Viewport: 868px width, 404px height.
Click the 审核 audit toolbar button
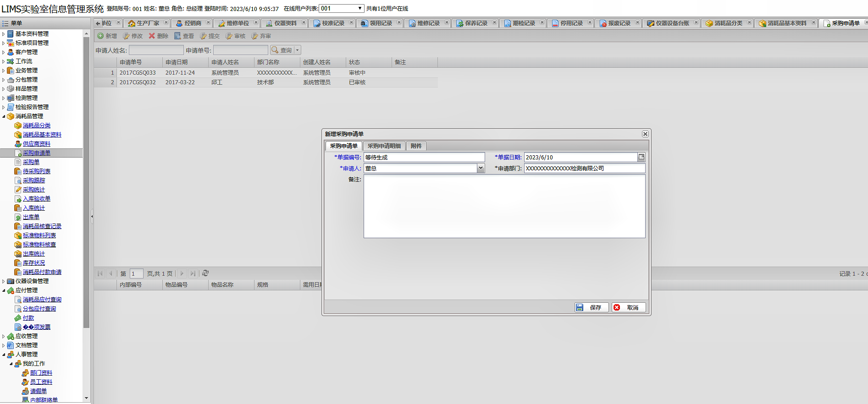coord(235,36)
